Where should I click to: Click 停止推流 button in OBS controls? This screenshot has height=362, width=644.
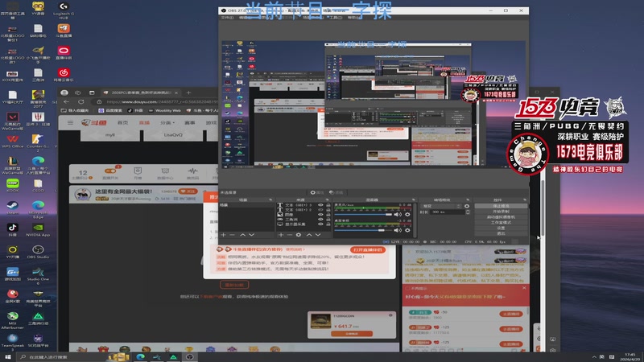pyautogui.click(x=501, y=206)
